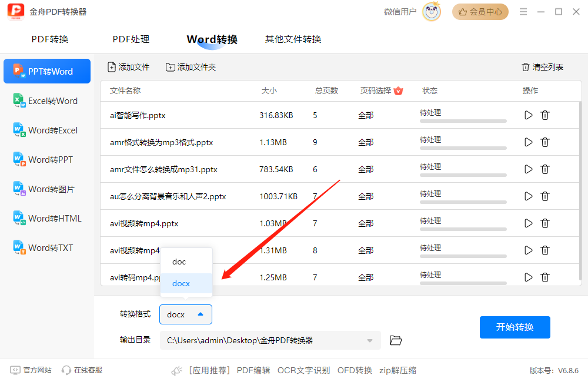This screenshot has width=588, height=382.
Task: Select Excel转Word in sidebar
Action: click(x=47, y=101)
